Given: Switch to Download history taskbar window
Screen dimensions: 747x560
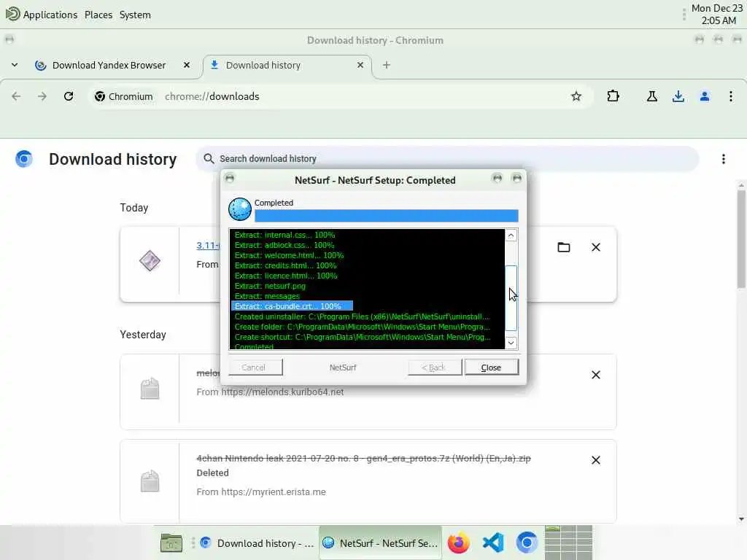Looking at the screenshot, I should click(258, 542).
